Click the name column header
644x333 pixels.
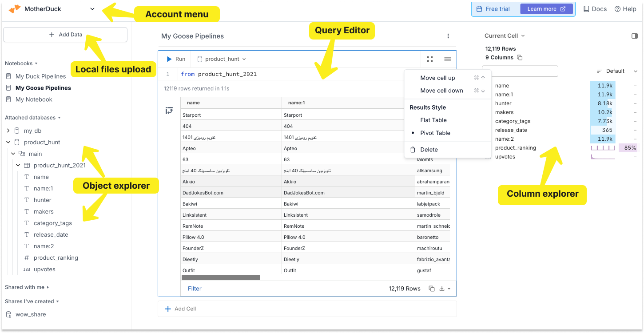[231, 103]
